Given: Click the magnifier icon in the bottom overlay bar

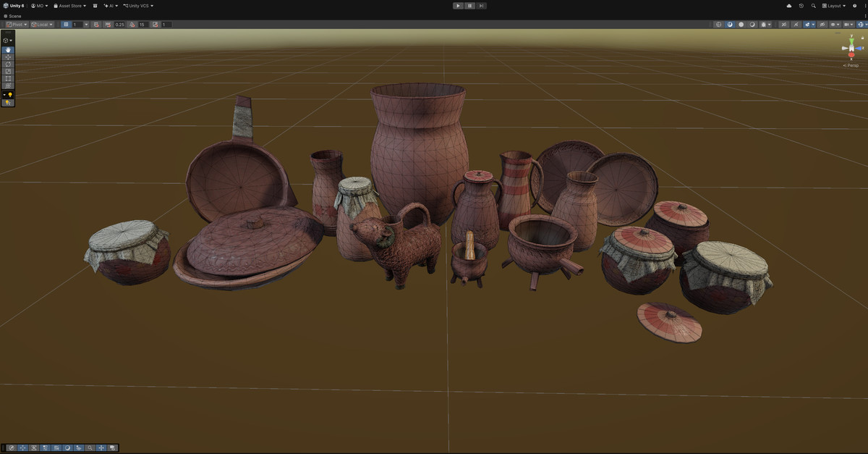Looking at the screenshot, I should [90, 447].
